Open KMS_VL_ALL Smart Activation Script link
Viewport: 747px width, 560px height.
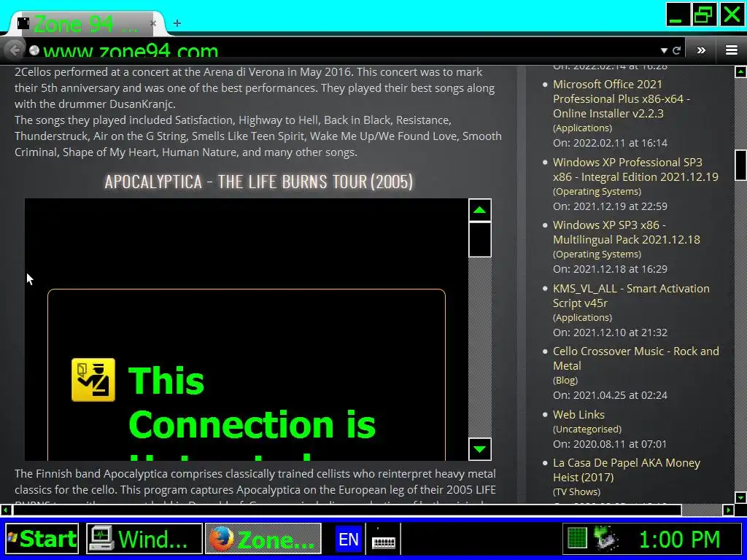tap(631, 296)
